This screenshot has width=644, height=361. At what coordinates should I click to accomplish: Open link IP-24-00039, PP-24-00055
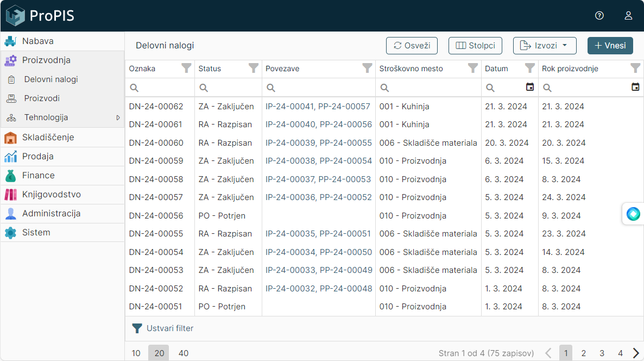319,143
